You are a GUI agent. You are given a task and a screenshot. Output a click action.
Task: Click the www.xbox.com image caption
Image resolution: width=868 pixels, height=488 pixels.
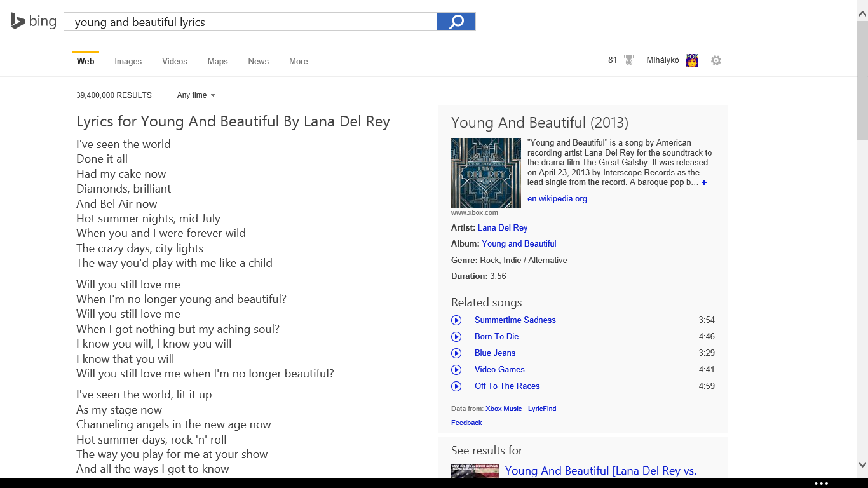tap(475, 213)
